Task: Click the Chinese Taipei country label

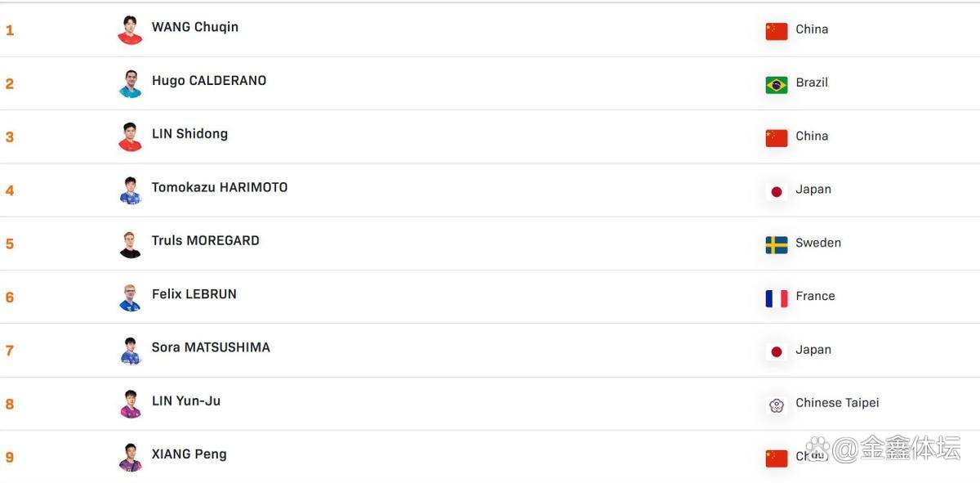Action: [x=837, y=403]
